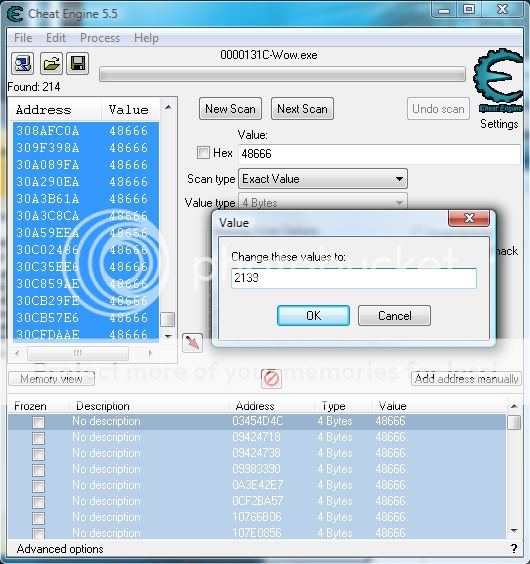The height and width of the screenshot is (564, 530).
Task: Click OK in the Value dialog
Action: point(313,315)
